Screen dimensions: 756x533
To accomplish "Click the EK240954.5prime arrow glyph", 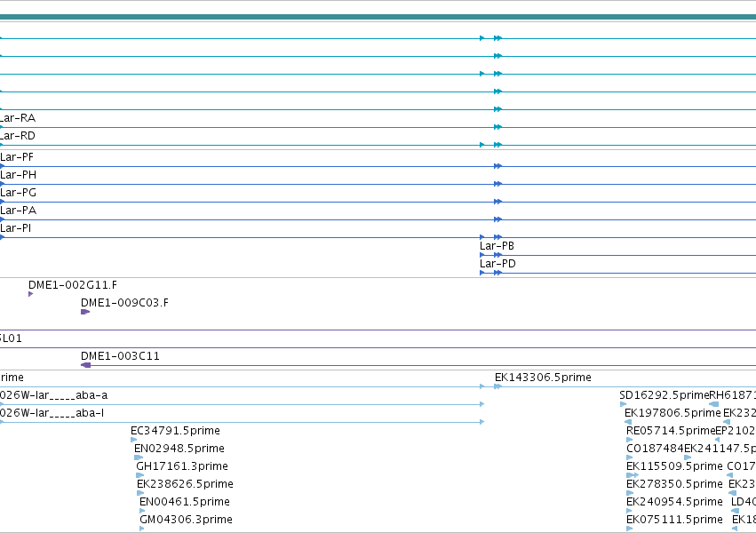I will tap(629, 511).
